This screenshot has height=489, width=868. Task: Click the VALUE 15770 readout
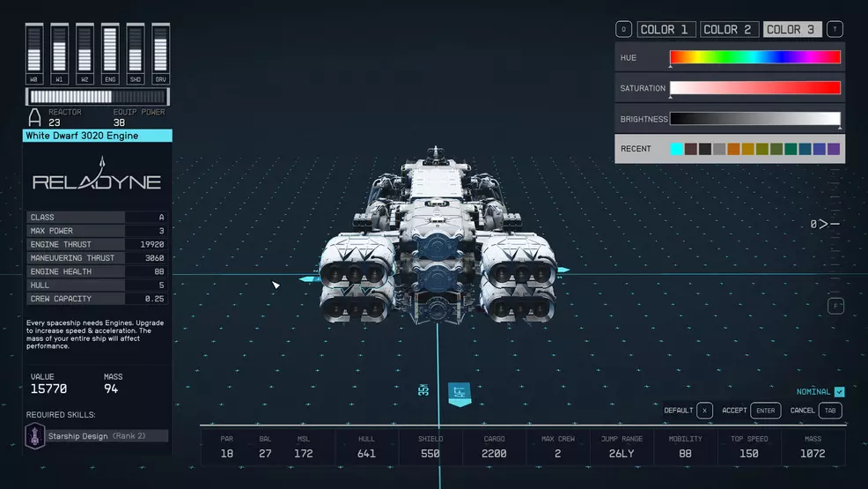click(48, 384)
